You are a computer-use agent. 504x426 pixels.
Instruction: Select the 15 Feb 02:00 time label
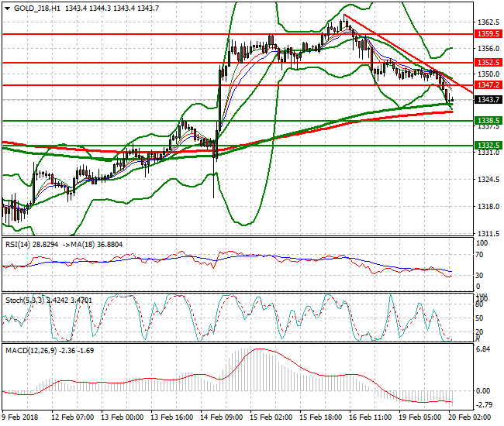pyautogui.click(x=271, y=417)
